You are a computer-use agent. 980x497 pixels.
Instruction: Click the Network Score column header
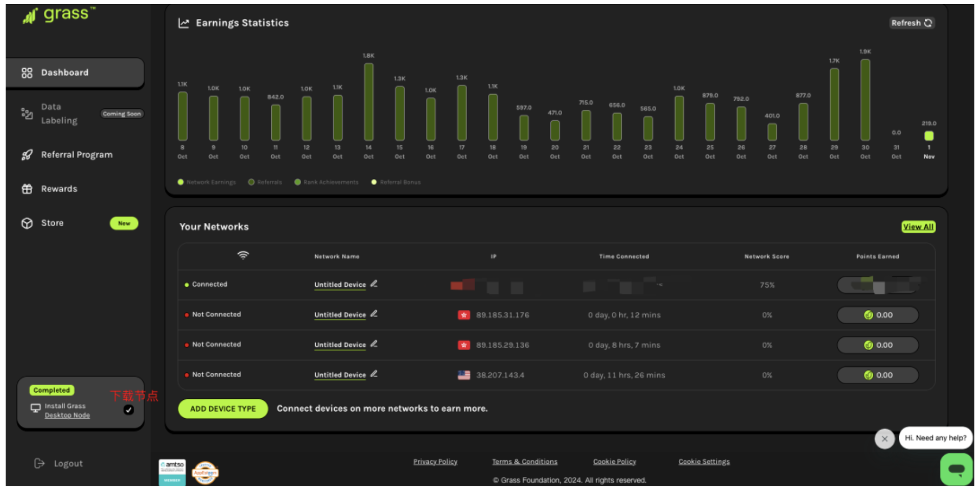point(766,257)
